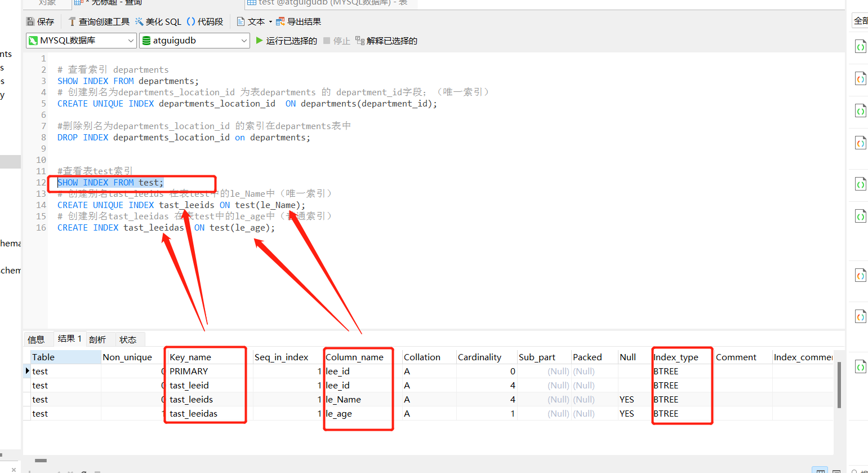The width and height of the screenshot is (868, 473).
Task: Click the CREATE INDEX tast_leeidas line
Action: (166, 228)
